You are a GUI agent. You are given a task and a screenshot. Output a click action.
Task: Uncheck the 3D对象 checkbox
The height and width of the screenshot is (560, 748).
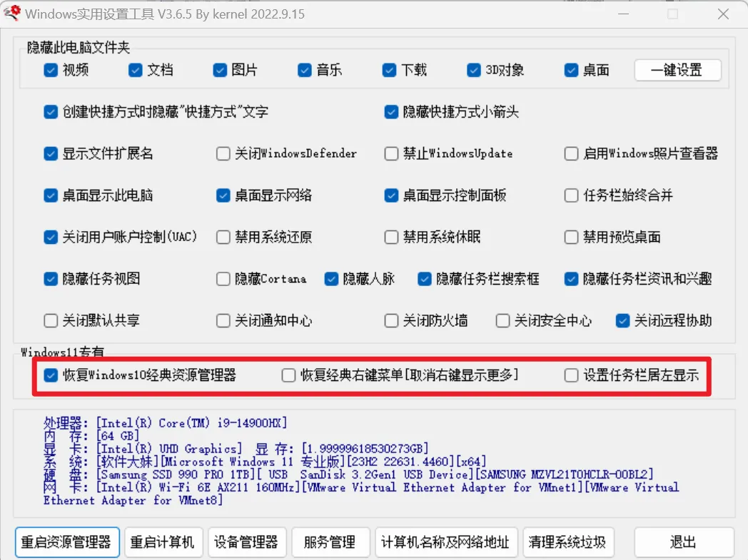click(x=474, y=70)
